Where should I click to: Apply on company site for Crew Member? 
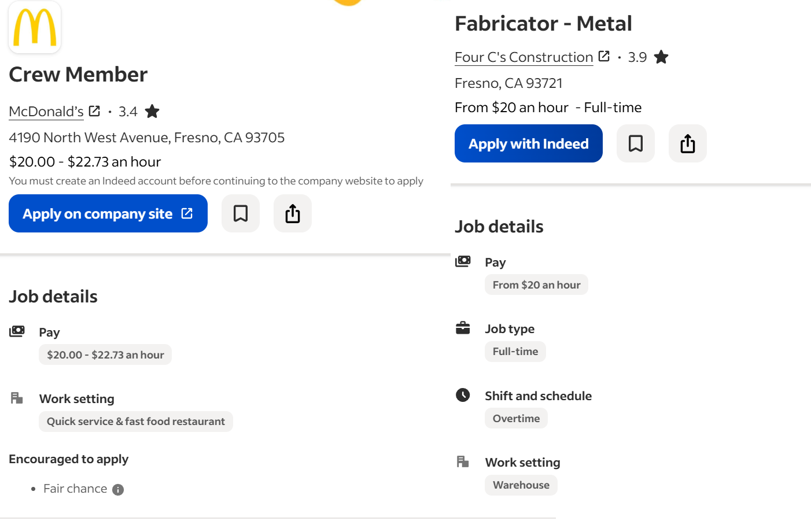108,213
